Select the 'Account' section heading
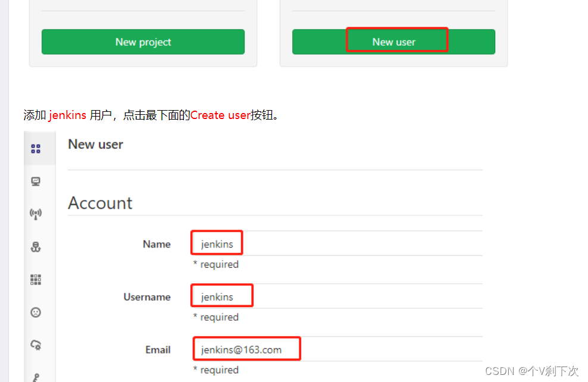Image resolution: width=588 pixels, height=382 pixels. click(100, 203)
